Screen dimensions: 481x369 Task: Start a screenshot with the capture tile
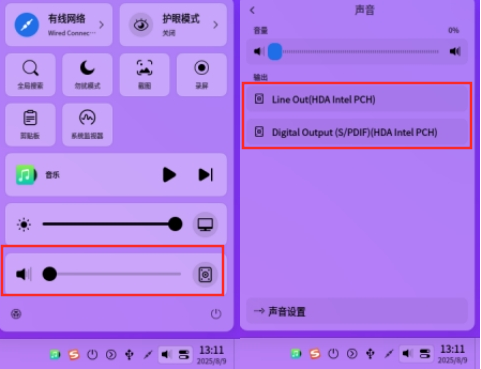[x=144, y=75]
